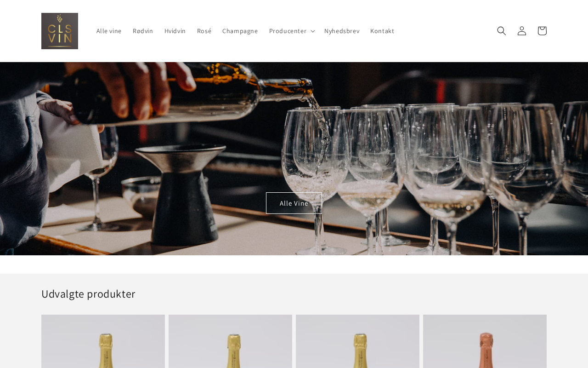
Task: Go home via the CLS VIN logo
Action: click(60, 31)
